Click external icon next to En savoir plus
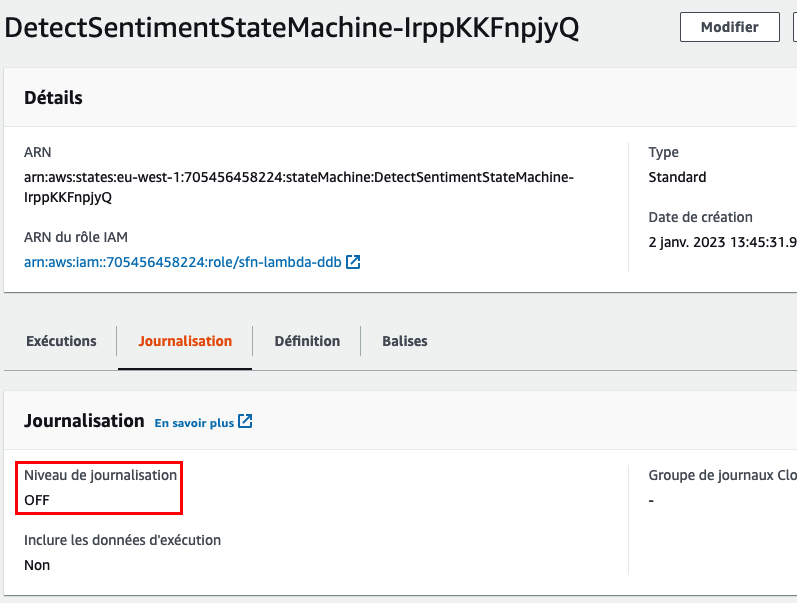 245,421
